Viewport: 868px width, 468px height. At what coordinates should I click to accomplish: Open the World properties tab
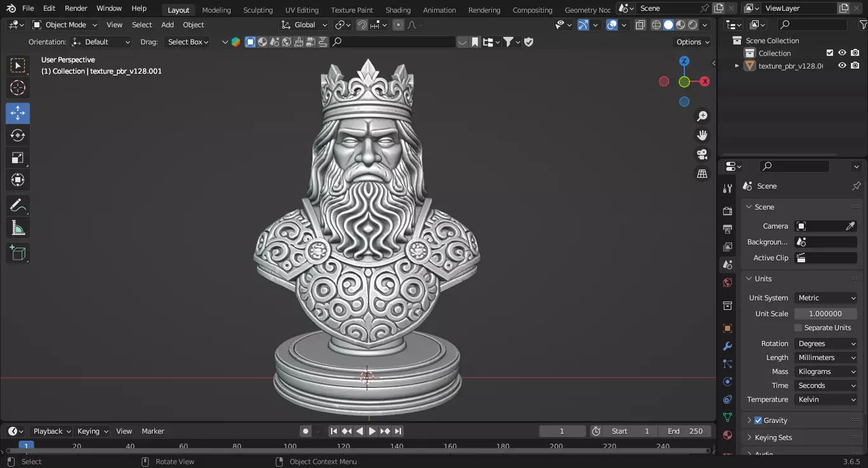click(728, 283)
